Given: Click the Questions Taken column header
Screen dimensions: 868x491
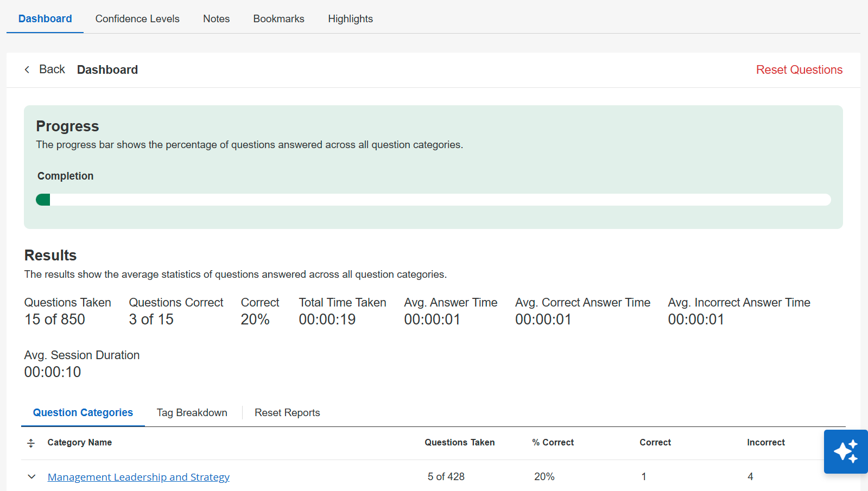Looking at the screenshot, I should click(x=459, y=443).
